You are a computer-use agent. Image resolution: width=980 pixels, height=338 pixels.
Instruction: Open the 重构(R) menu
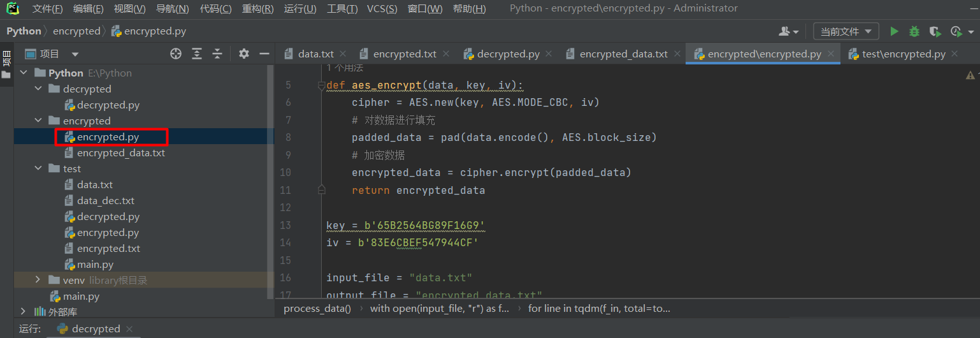258,8
